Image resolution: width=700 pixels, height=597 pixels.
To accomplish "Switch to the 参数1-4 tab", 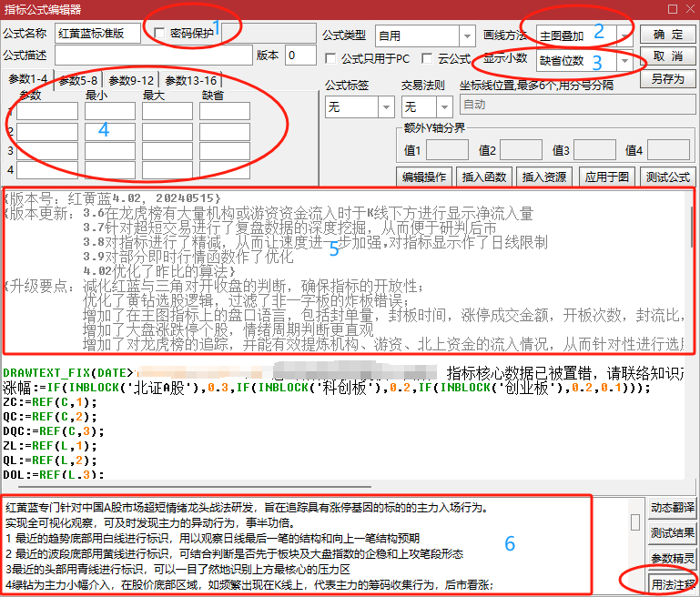I will (x=27, y=79).
